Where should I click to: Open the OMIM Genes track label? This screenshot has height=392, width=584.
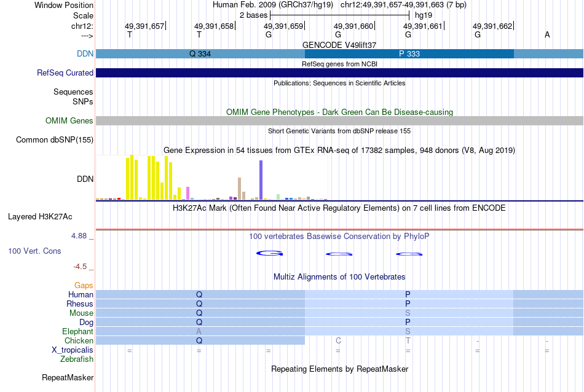69,120
